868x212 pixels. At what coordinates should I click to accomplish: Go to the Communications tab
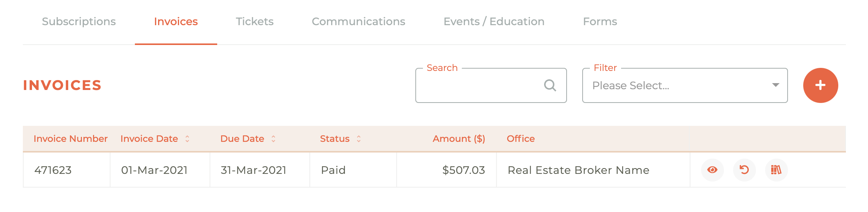[x=358, y=22]
